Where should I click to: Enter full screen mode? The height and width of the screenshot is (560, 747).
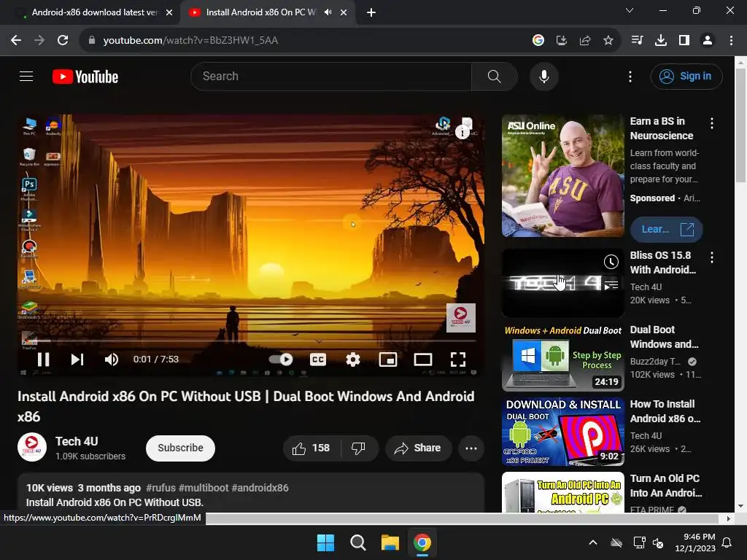pyautogui.click(x=458, y=359)
